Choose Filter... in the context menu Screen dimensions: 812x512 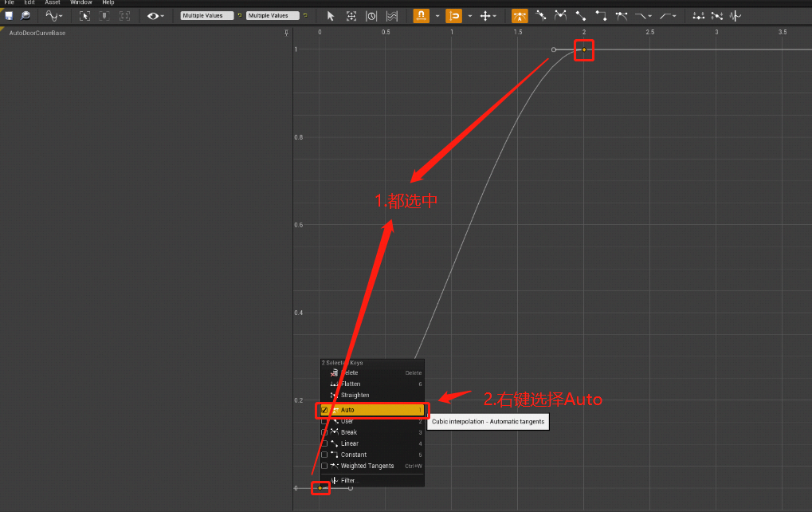372,480
